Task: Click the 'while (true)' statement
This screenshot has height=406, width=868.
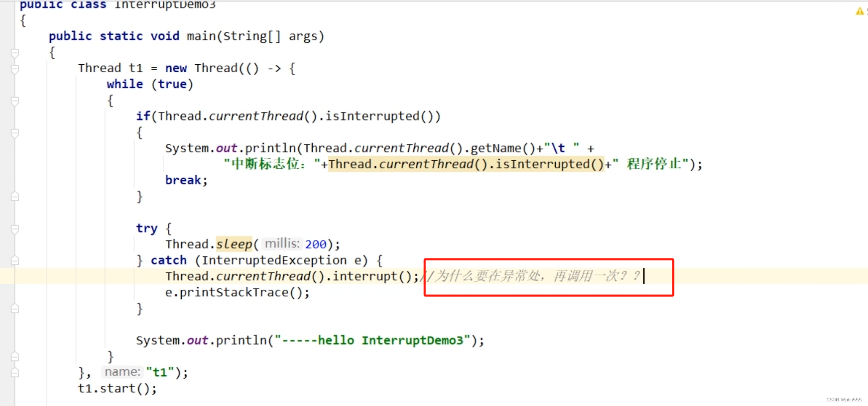Action: click(150, 84)
